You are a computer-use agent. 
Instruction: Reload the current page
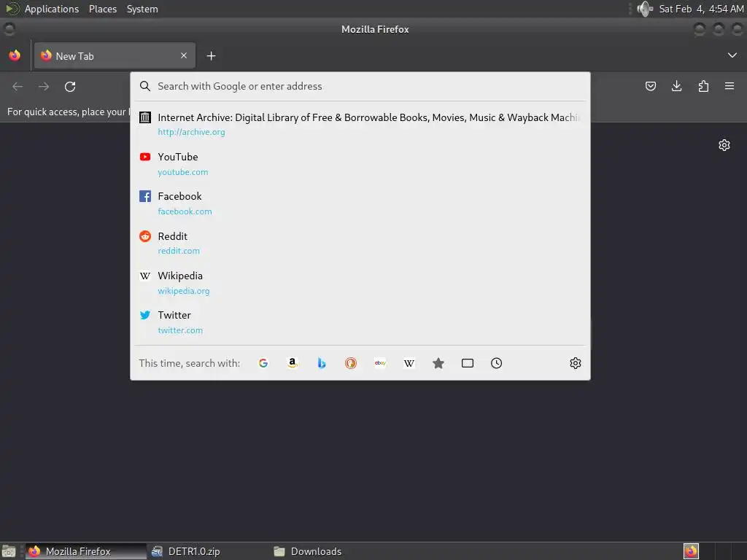pos(70,87)
